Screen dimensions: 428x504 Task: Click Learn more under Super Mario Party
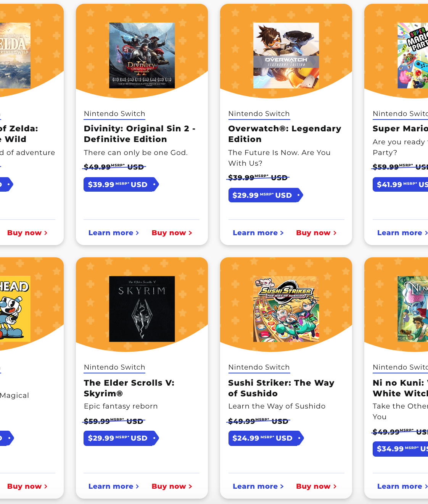402,233
